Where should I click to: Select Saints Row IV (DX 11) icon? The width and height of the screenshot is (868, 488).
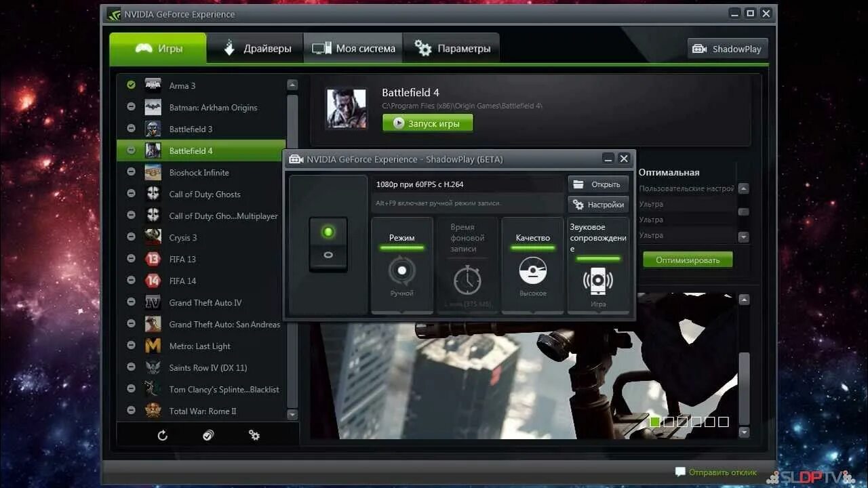153,367
